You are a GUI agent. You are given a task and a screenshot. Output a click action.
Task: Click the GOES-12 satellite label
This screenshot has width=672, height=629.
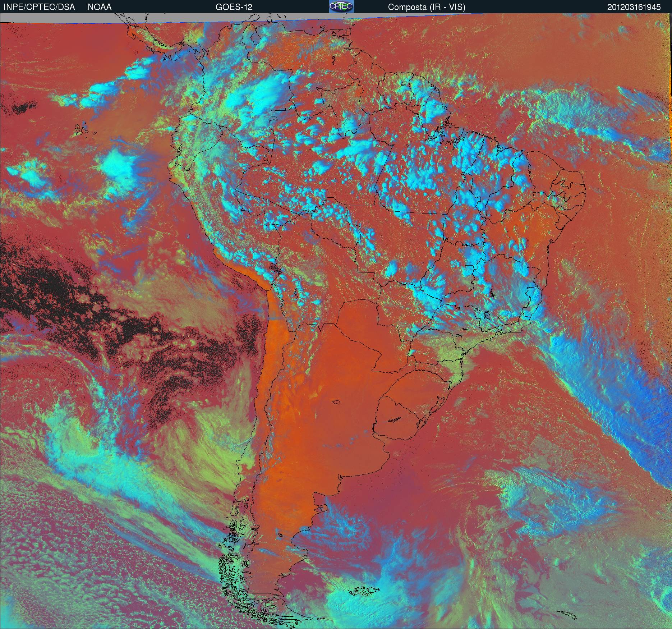coord(234,7)
